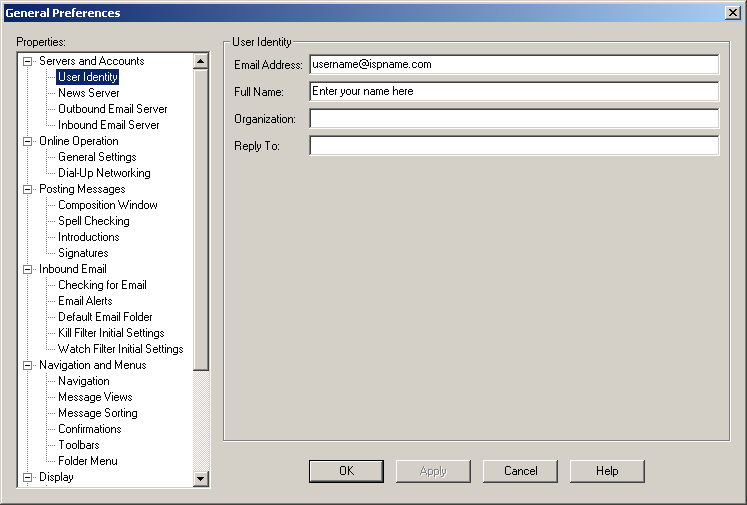The image size is (747, 505).
Task: Select Signatures in the tree
Action: click(83, 253)
